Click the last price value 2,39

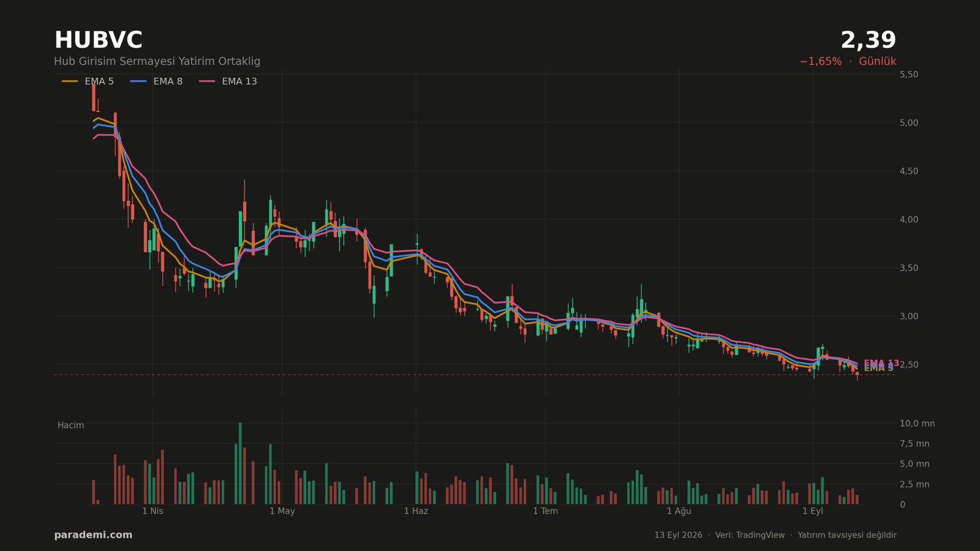[868, 40]
